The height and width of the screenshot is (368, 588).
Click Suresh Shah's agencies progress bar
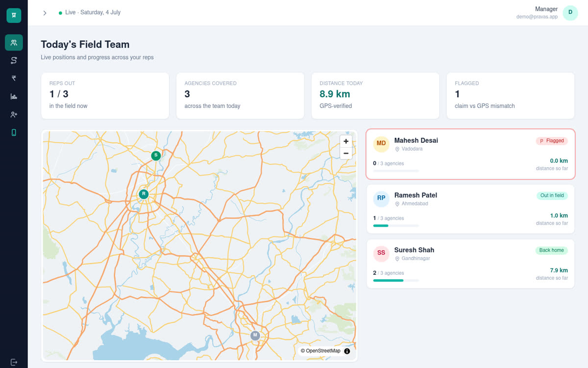(396, 281)
